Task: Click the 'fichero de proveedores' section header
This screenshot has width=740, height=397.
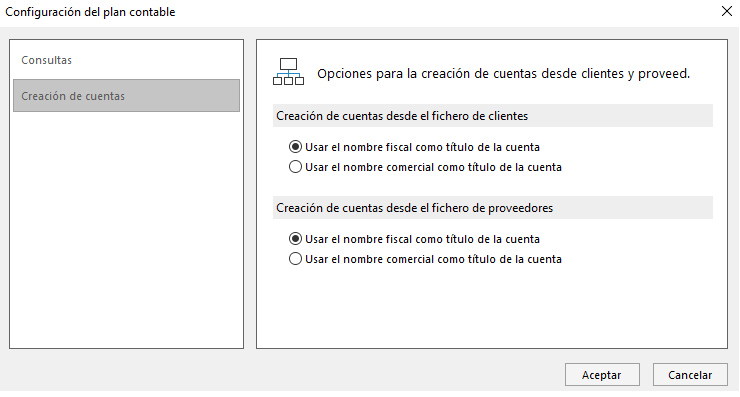Action: pyautogui.click(x=493, y=208)
